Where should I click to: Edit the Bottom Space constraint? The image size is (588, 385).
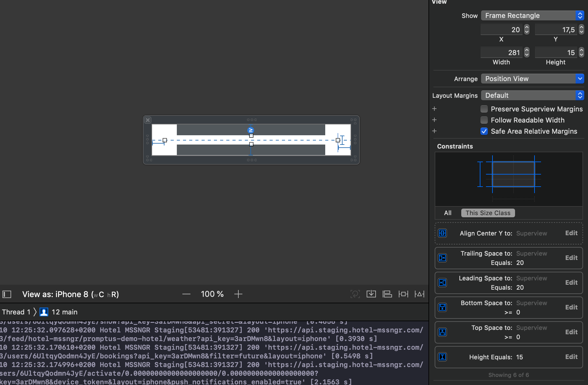pyautogui.click(x=571, y=307)
